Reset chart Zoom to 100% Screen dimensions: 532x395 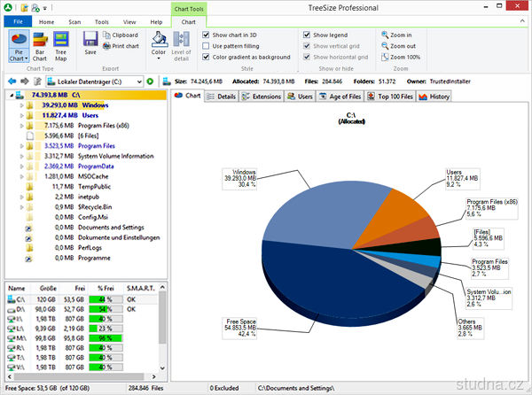401,57
